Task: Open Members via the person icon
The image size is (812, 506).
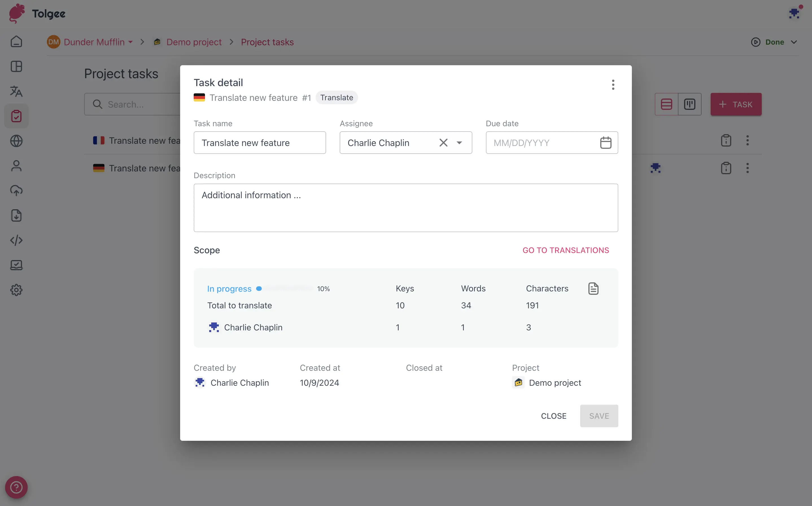Action: (16, 166)
